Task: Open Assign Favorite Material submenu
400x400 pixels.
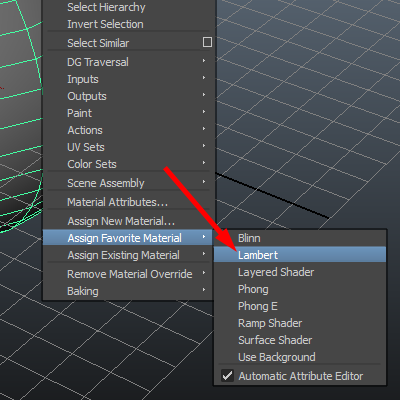Action: [x=128, y=238]
